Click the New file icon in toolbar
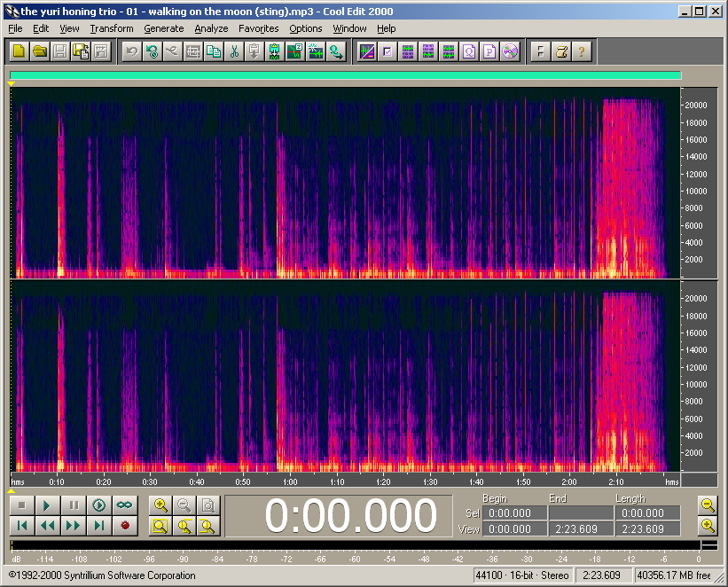728x587 pixels. (19, 51)
